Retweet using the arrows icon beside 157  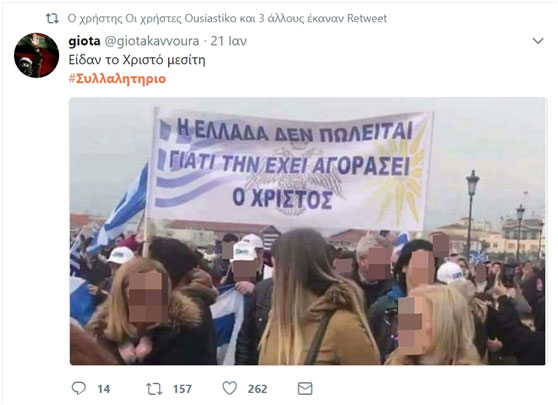154,389
